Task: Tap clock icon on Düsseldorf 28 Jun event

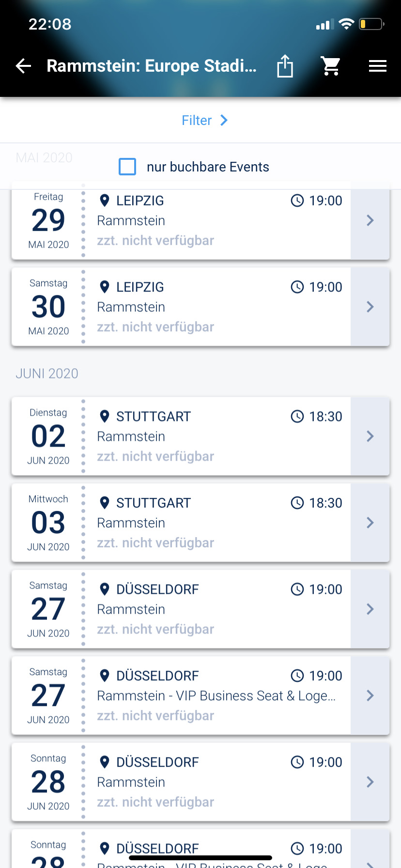Action: click(297, 762)
